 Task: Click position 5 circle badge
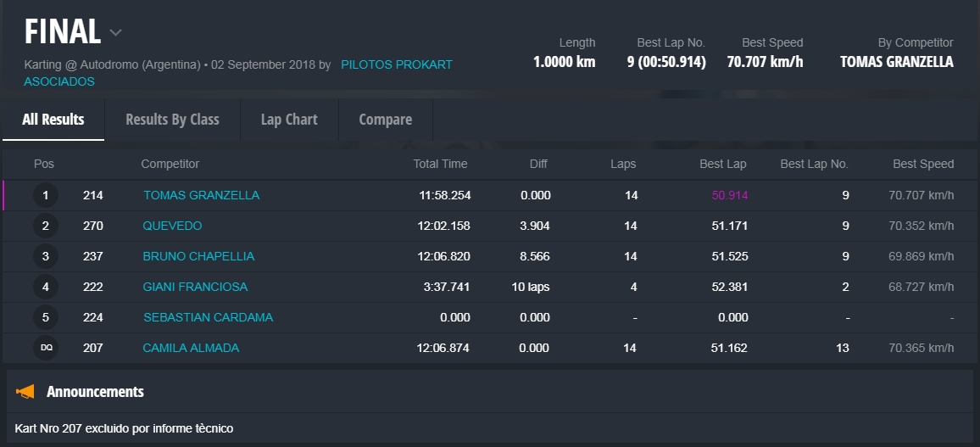pos(46,317)
